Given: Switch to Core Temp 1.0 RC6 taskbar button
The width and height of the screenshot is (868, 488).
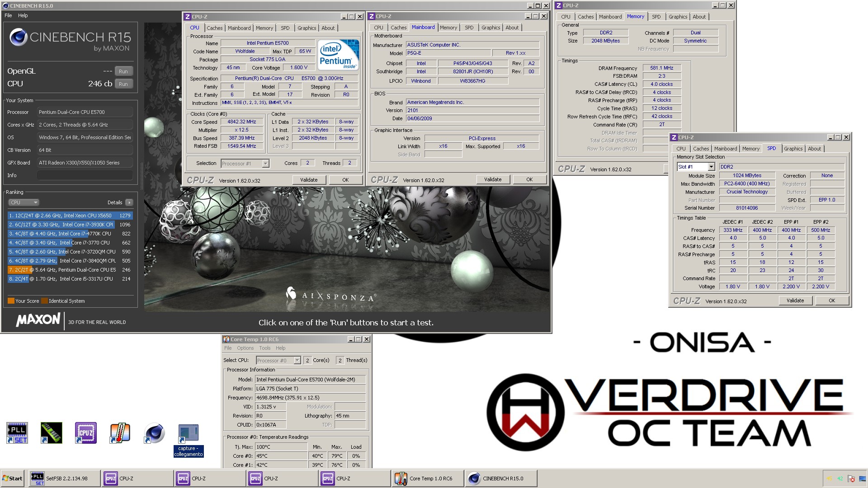Looking at the screenshot, I should (428, 479).
